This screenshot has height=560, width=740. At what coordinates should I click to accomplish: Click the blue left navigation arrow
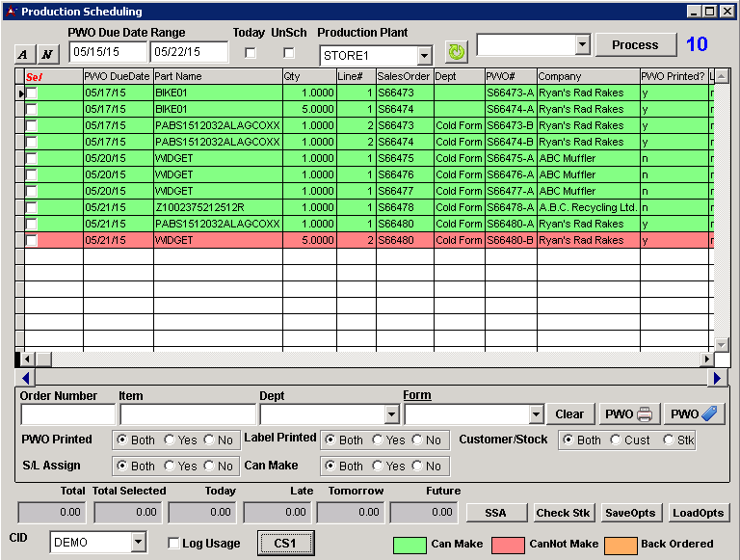click(26, 378)
